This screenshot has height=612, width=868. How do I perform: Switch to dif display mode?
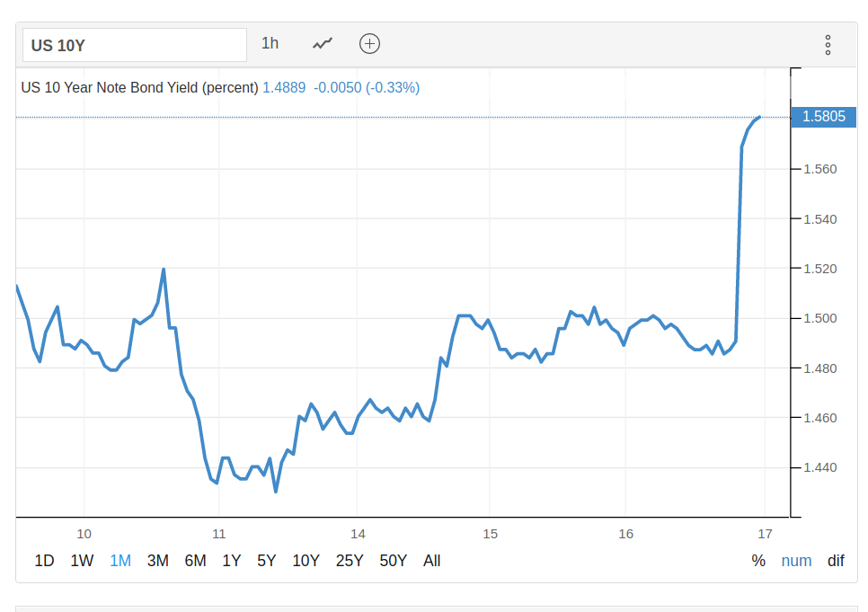pos(836,561)
